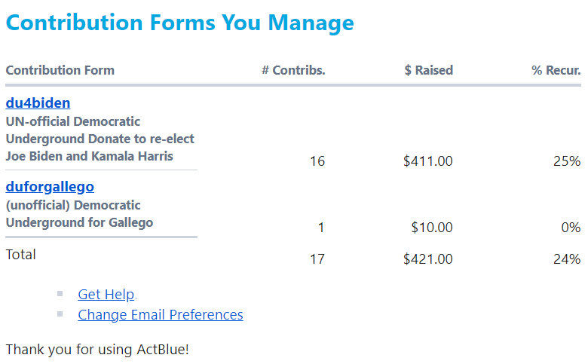The width and height of the screenshot is (588, 364).
Task: Click the du4biden form description text
Action: 100,139
